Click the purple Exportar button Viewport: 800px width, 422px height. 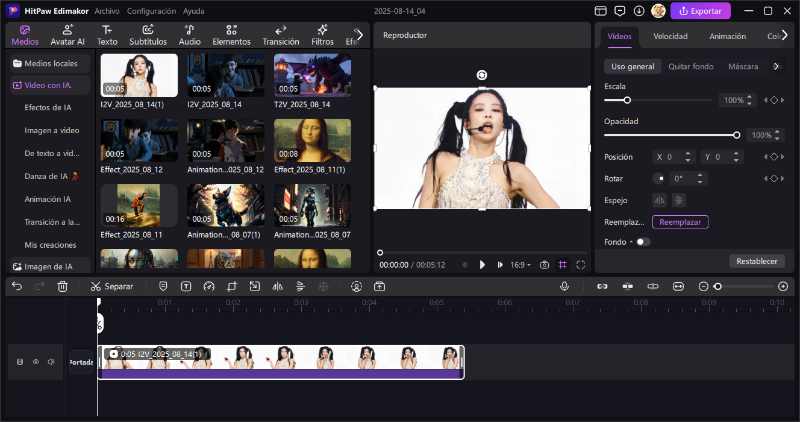coord(701,11)
